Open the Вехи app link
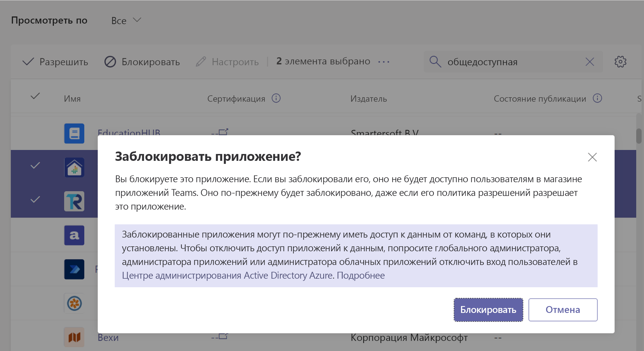644x351 pixels. 108,338
